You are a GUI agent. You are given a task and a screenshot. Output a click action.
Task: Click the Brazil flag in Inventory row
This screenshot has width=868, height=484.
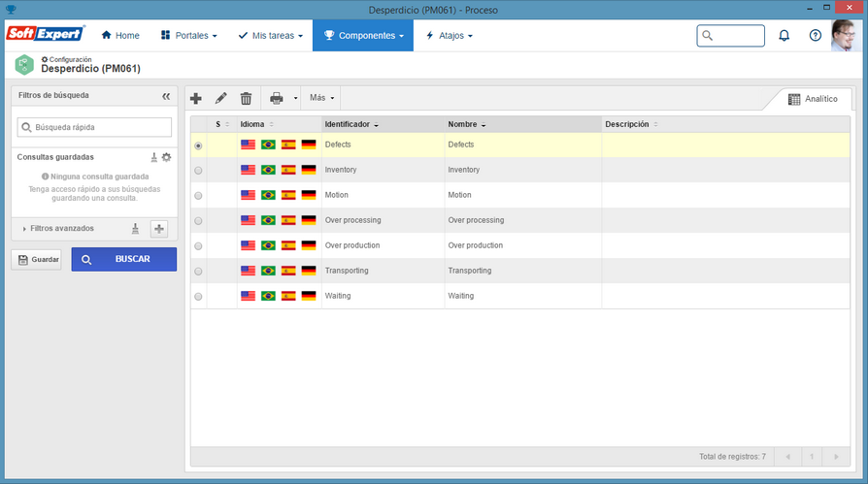tap(269, 170)
